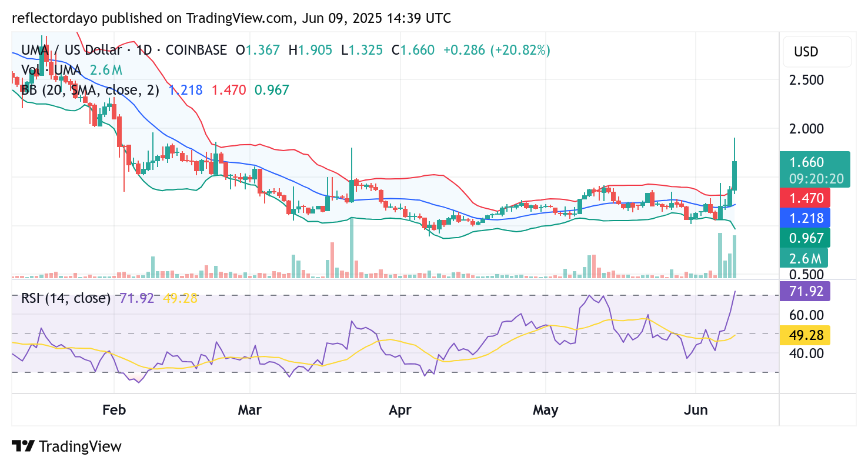Click the Mar label on time axis
The image size is (868, 467).
pyautogui.click(x=250, y=410)
